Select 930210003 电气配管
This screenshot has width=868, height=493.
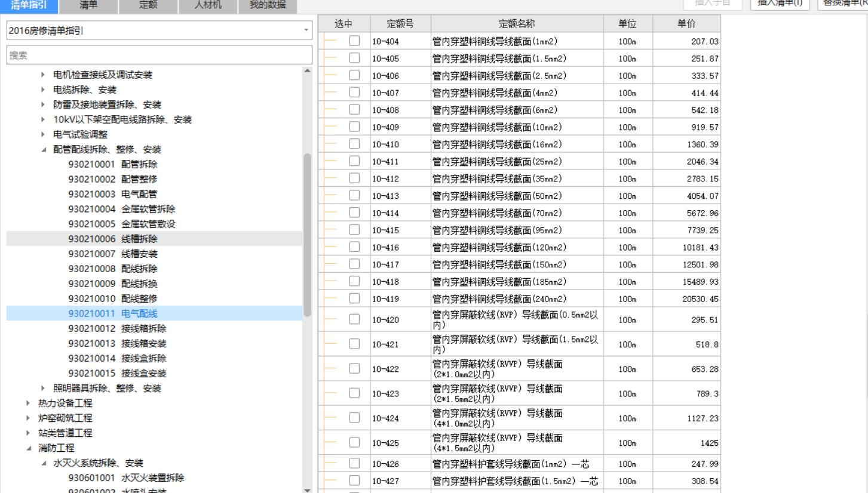113,194
